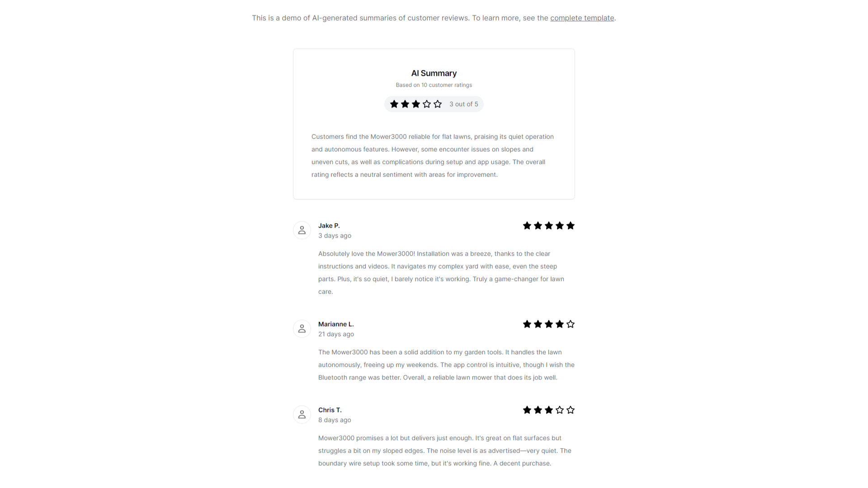Click Marianne L.'s user avatar icon
Image resolution: width=868 pixels, height=488 pixels.
302,329
